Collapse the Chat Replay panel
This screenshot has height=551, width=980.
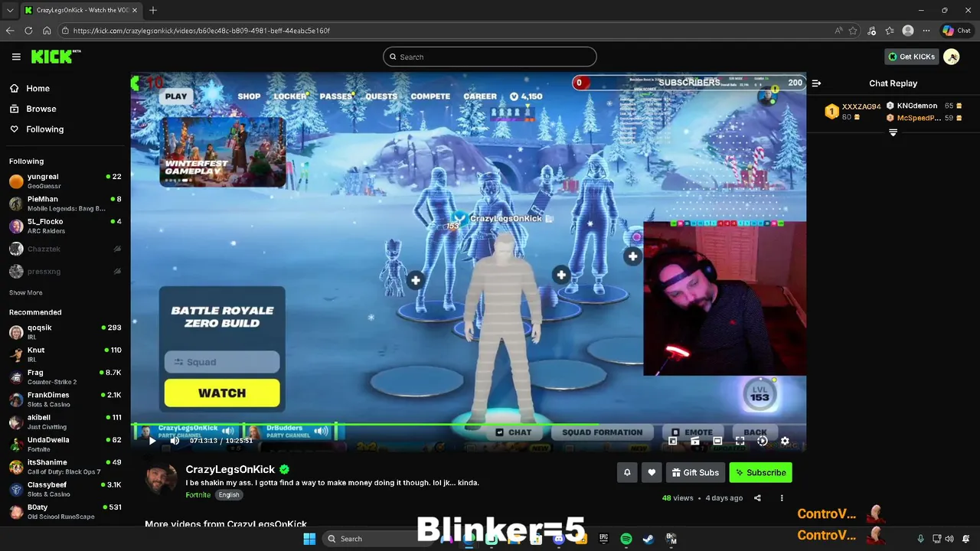(816, 83)
